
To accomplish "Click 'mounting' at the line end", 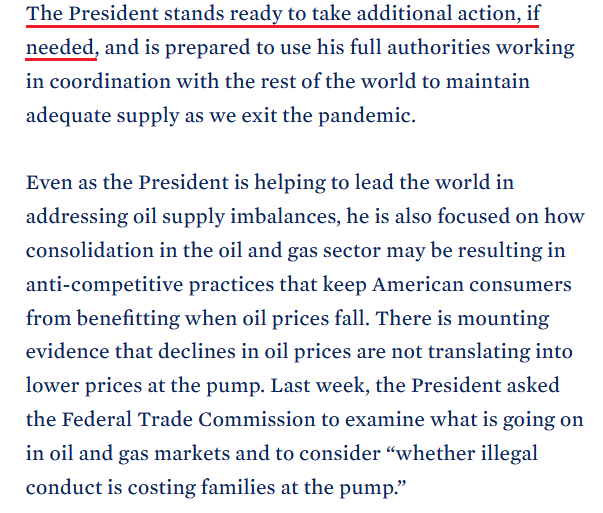I will click(503, 319).
